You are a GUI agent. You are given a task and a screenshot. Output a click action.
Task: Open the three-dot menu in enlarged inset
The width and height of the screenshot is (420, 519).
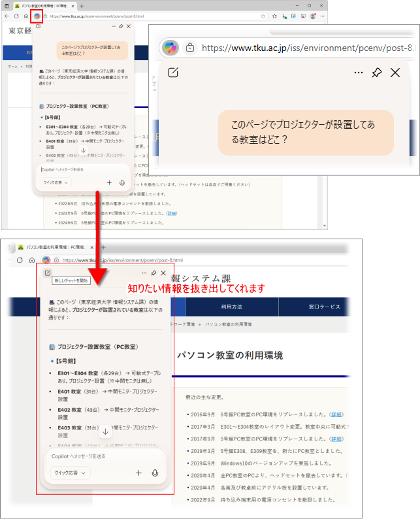(359, 73)
